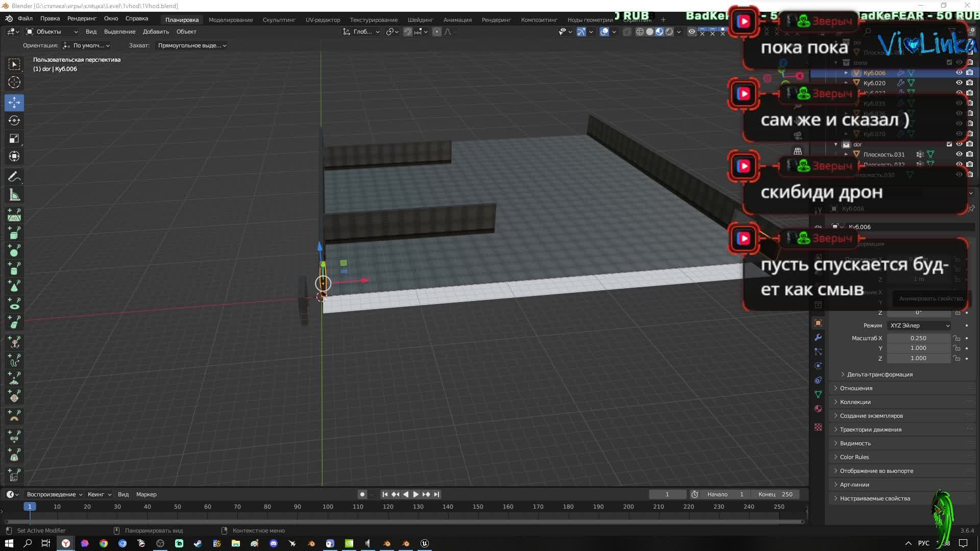Open the Рендеринг menu in the menu bar
The image size is (980, 551).
[82, 18]
